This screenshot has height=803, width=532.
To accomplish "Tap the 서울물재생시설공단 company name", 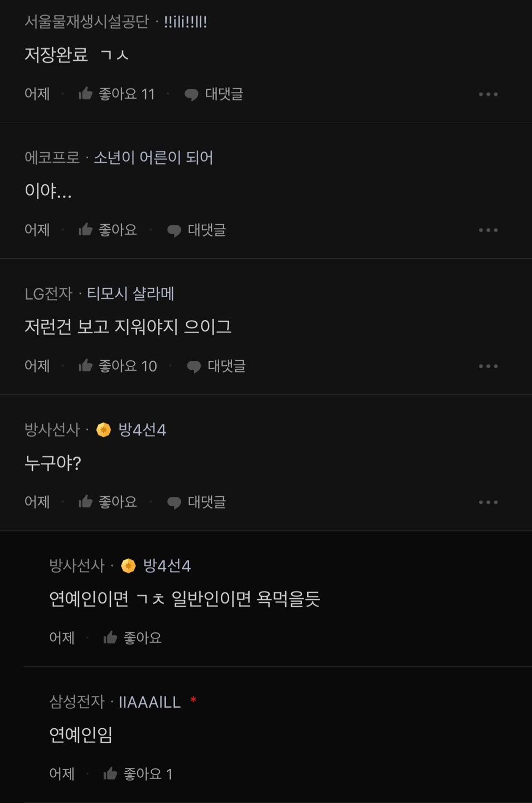I will coord(86,22).
